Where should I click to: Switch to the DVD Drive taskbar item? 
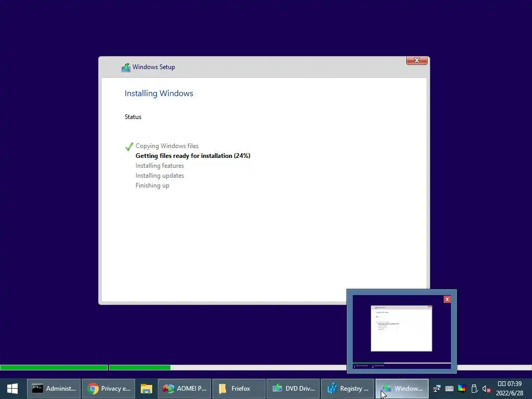coord(293,389)
